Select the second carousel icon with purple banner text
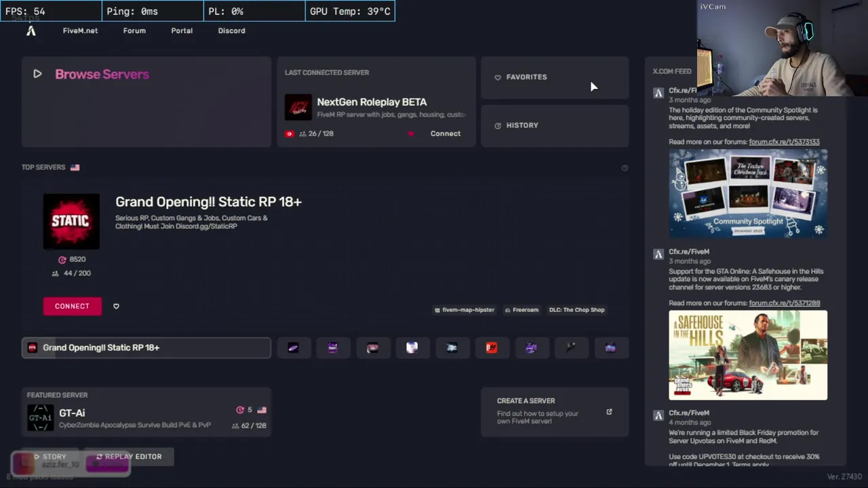Screen dimensions: 868x488 [333, 348]
